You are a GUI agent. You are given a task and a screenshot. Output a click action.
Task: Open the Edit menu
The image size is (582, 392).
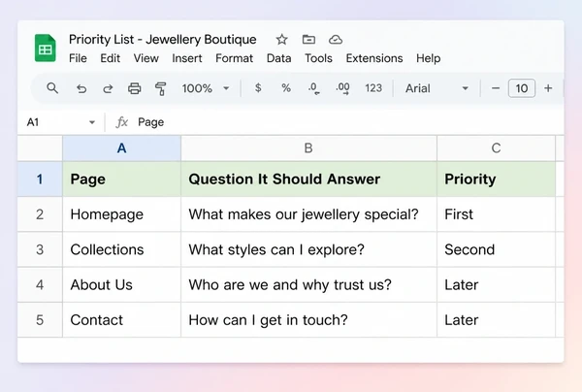click(x=111, y=58)
